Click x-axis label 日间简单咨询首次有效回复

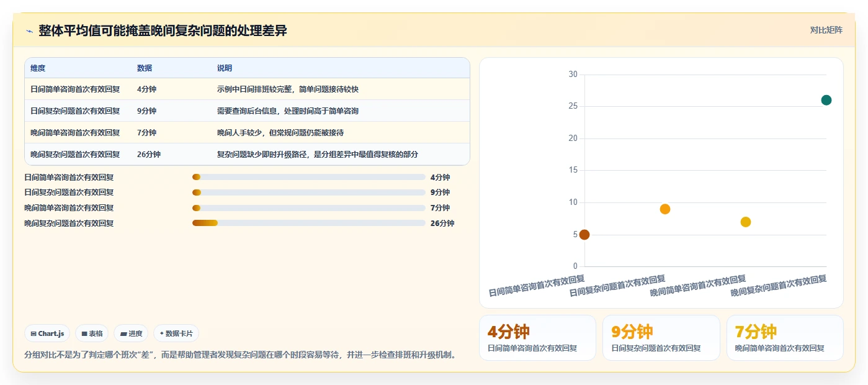pos(537,286)
